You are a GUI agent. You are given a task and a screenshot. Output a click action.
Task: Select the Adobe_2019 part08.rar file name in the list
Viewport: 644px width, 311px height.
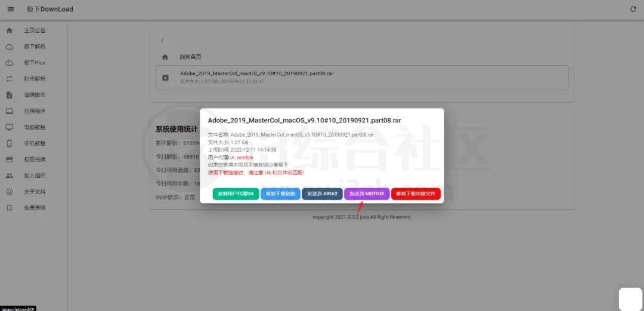pos(256,73)
